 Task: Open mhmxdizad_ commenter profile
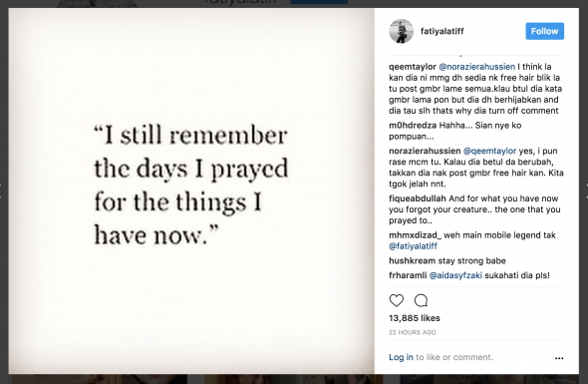click(x=415, y=235)
